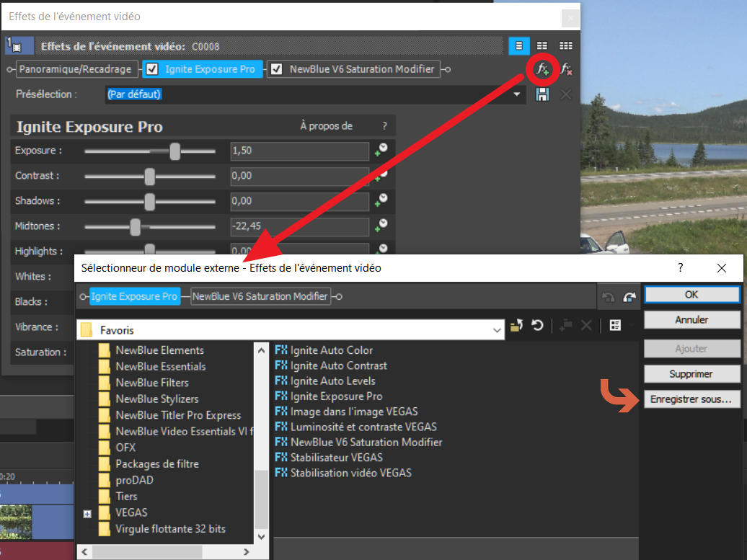Expand the VEGAS folder tree node
The width and height of the screenshot is (747, 560).
[87, 514]
